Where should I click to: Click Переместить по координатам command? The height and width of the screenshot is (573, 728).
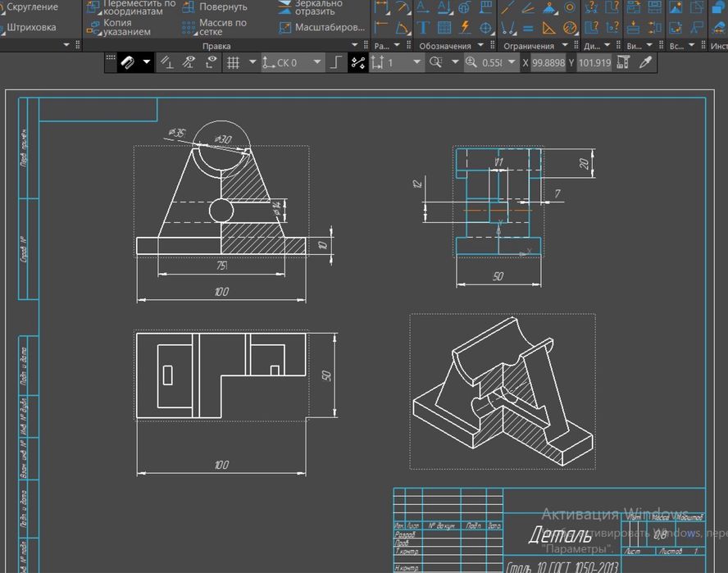[131, 7]
